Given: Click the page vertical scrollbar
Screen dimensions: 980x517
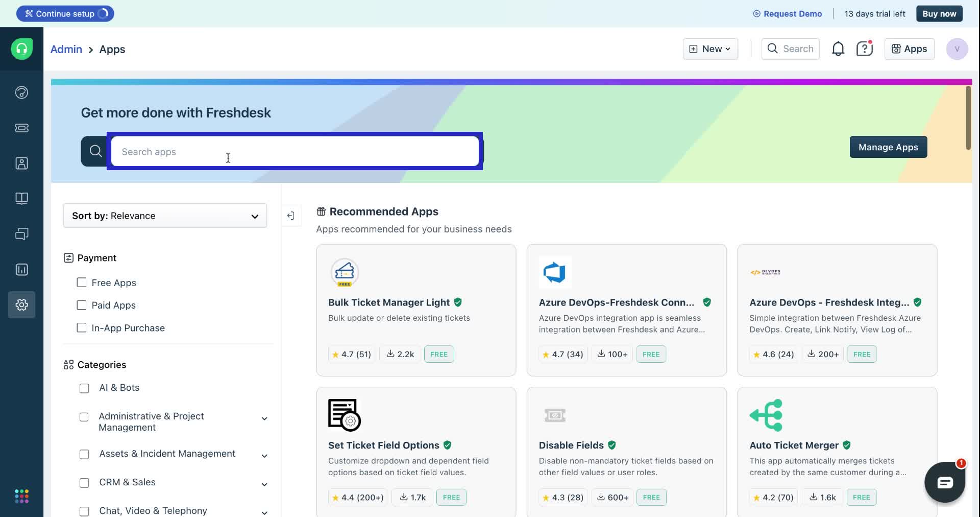Looking at the screenshot, I should [968, 118].
